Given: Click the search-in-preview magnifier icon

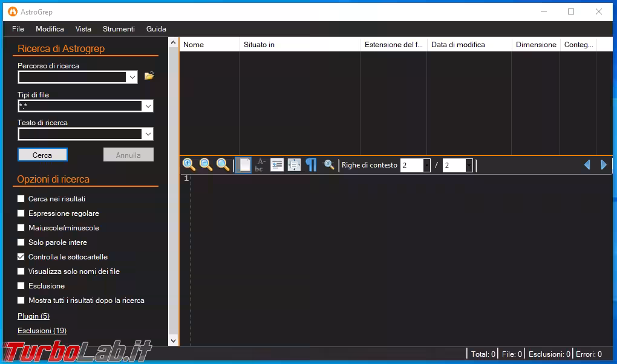Looking at the screenshot, I should coord(328,164).
